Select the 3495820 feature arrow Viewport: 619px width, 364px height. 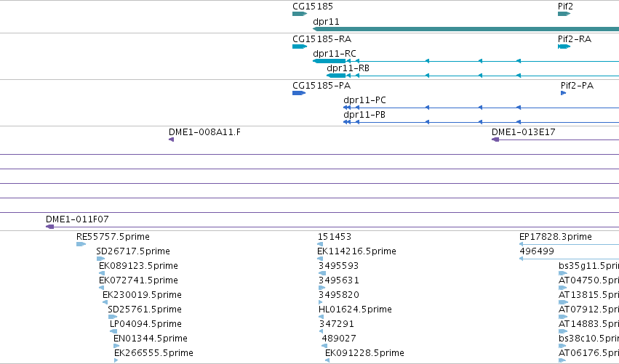point(321,302)
